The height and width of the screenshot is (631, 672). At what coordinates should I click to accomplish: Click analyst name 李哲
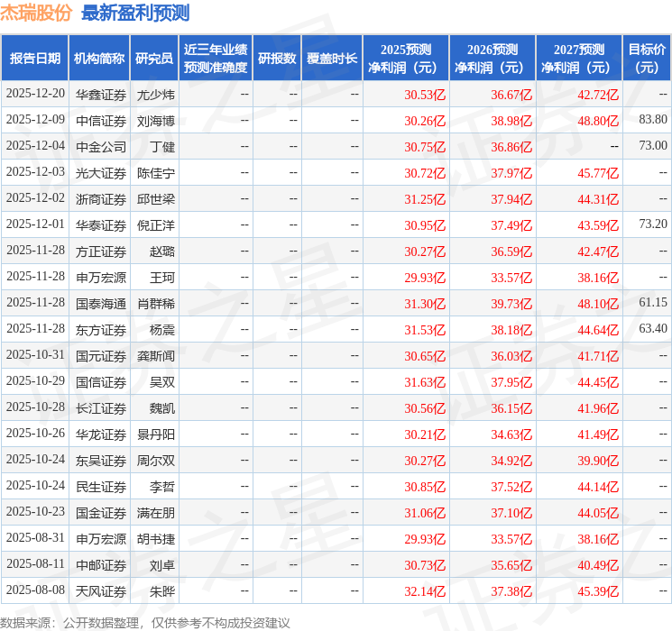[162, 487]
